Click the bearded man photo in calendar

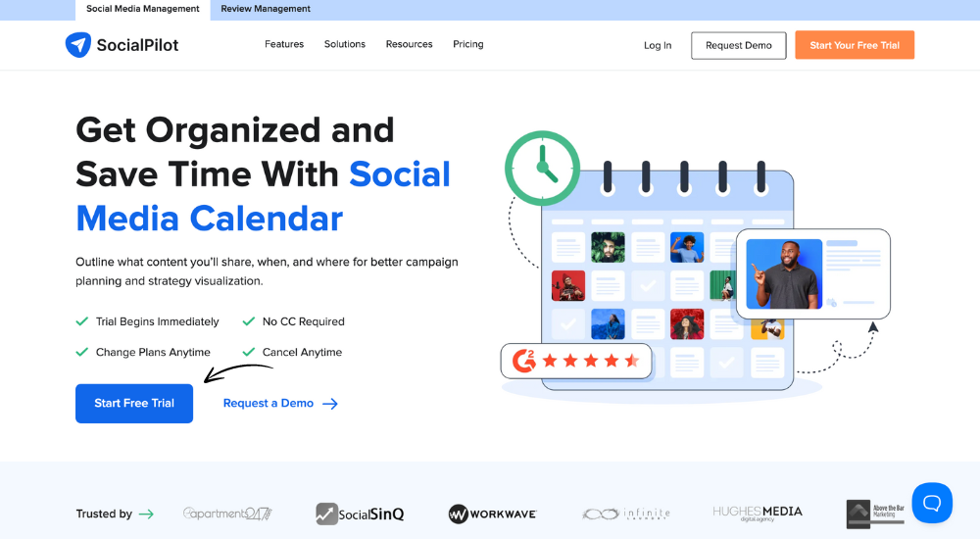pyautogui.click(x=608, y=247)
